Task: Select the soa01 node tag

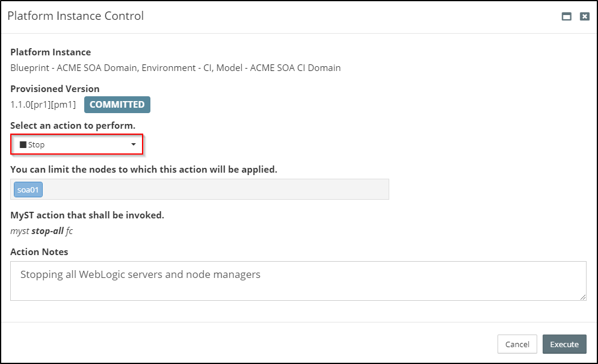Action: (28, 190)
